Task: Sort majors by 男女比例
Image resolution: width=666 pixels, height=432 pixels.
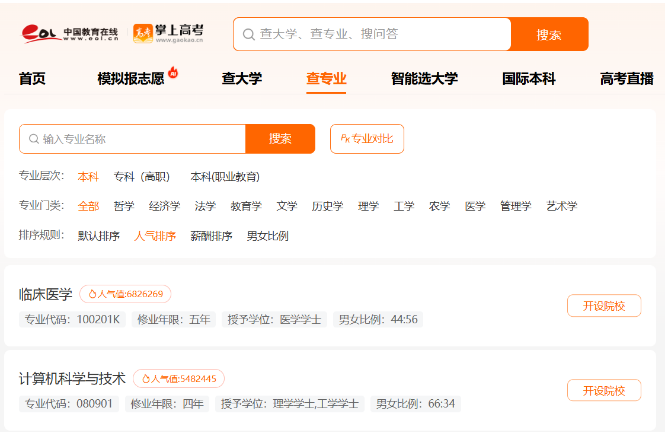Action: (267, 236)
